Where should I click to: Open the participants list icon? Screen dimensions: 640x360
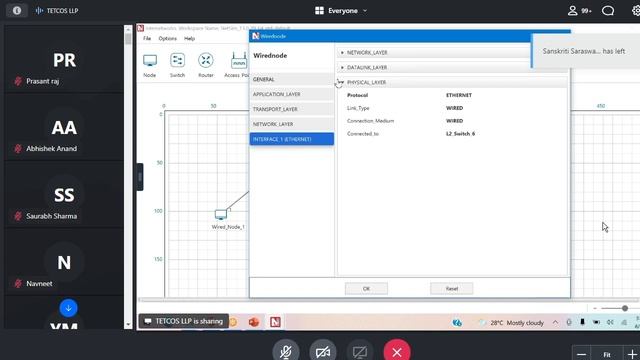(x=573, y=11)
